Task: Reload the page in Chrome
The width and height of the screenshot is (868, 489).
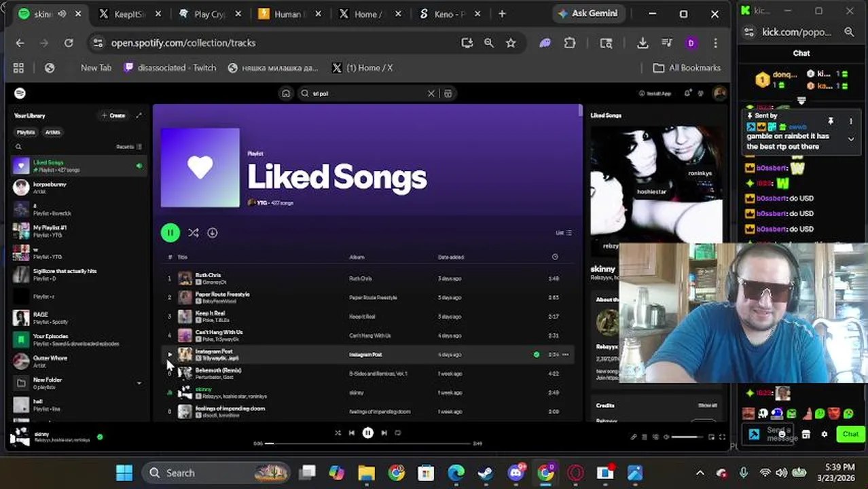Action: (69, 43)
